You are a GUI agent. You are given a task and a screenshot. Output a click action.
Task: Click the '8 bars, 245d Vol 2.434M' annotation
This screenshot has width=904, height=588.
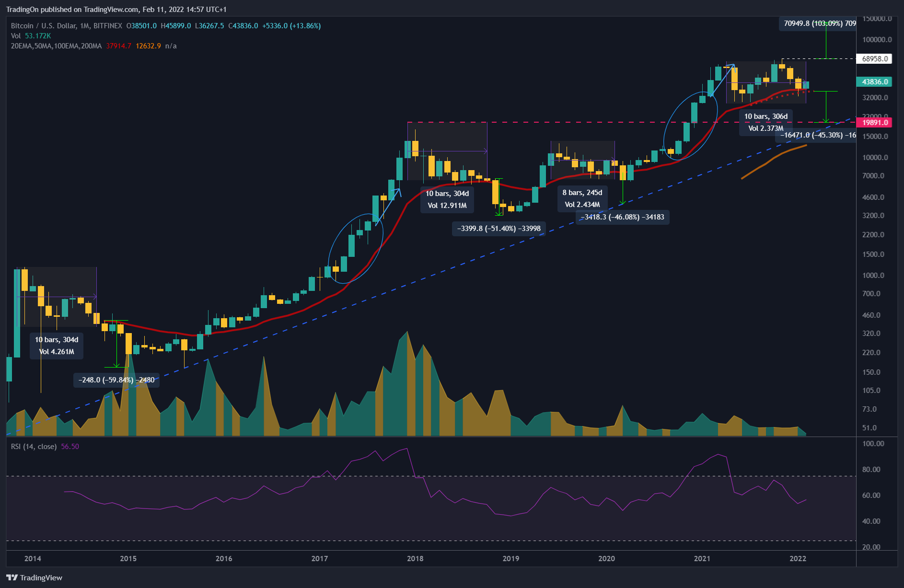(x=582, y=198)
